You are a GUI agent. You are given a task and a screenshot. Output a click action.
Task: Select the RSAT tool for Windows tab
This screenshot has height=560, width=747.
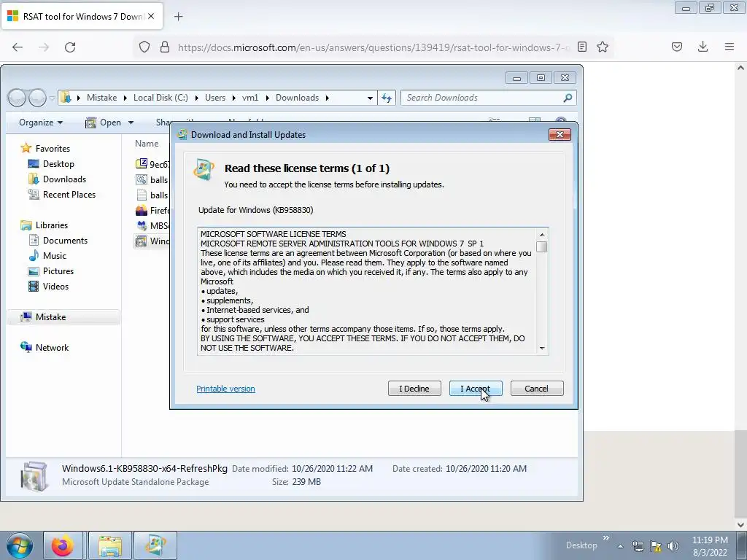pos(82,16)
